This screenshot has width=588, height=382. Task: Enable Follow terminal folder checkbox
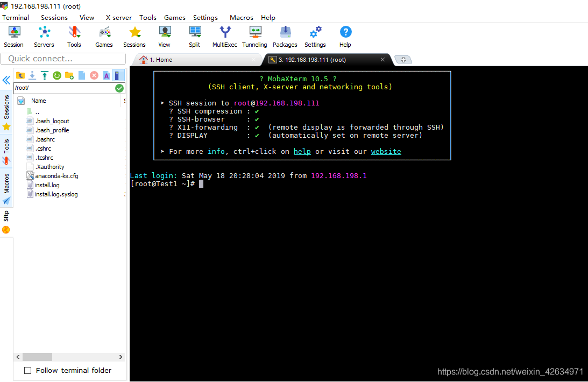click(x=28, y=370)
